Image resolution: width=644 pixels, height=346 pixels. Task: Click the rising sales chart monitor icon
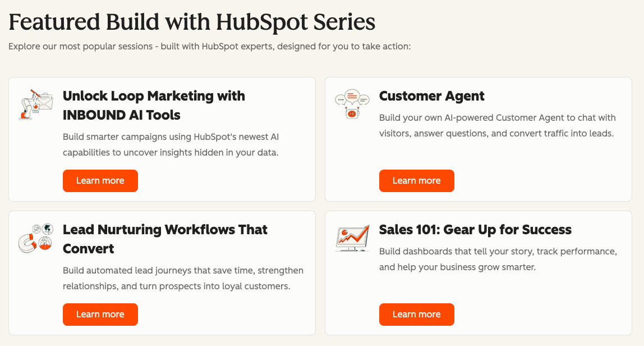point(352,238)
